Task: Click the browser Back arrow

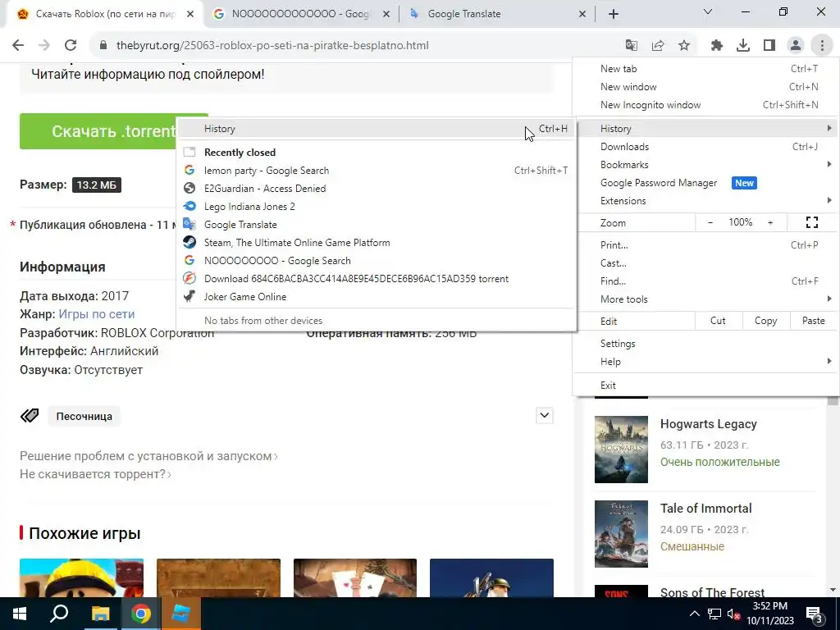Action: [x=18, y=46]
